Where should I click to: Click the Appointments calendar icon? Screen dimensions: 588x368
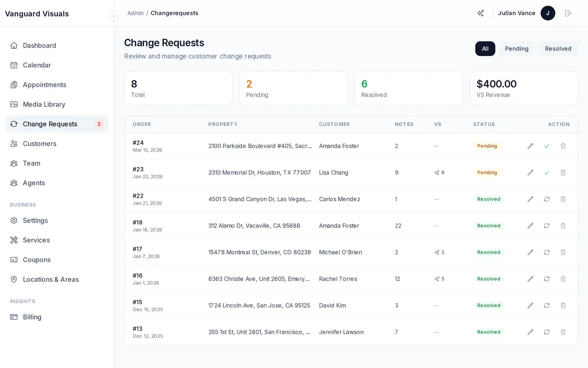[14, 84]
